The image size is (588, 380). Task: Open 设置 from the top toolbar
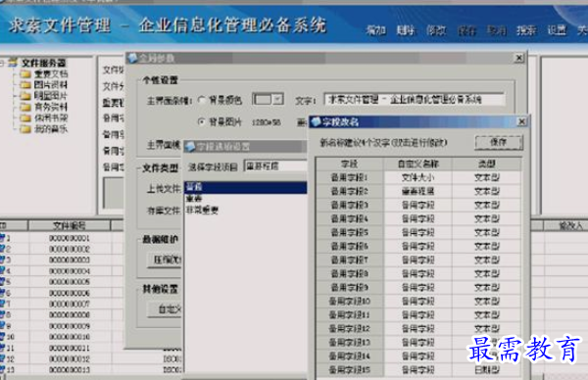(x=557, y=30)
